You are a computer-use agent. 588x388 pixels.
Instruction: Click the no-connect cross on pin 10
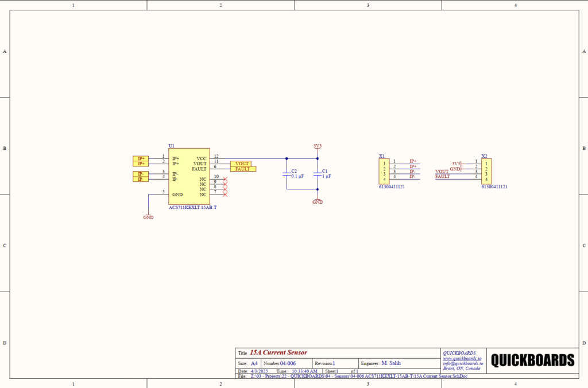click(x=225, y=180)
